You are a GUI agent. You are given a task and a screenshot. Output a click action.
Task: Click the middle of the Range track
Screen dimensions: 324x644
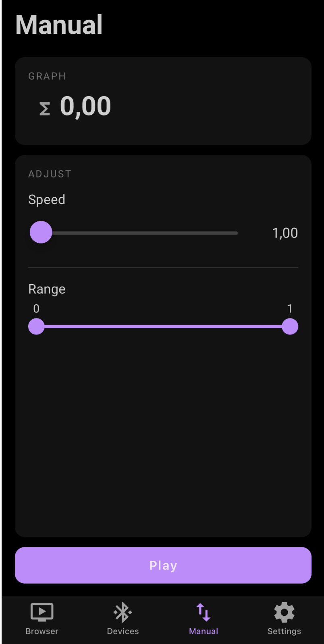(x=163, y=326)
